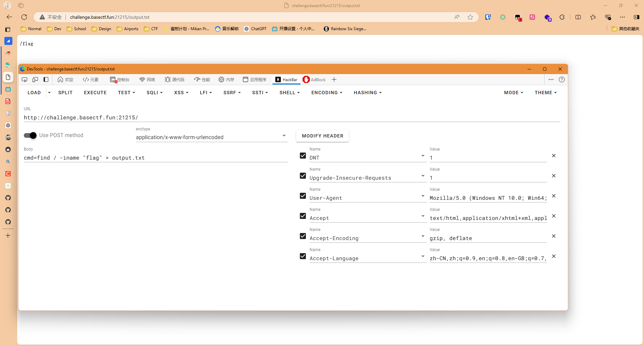The image size is (644, 346).
Task: Open the inspect element picker tool
Action: tap(24, 79)
